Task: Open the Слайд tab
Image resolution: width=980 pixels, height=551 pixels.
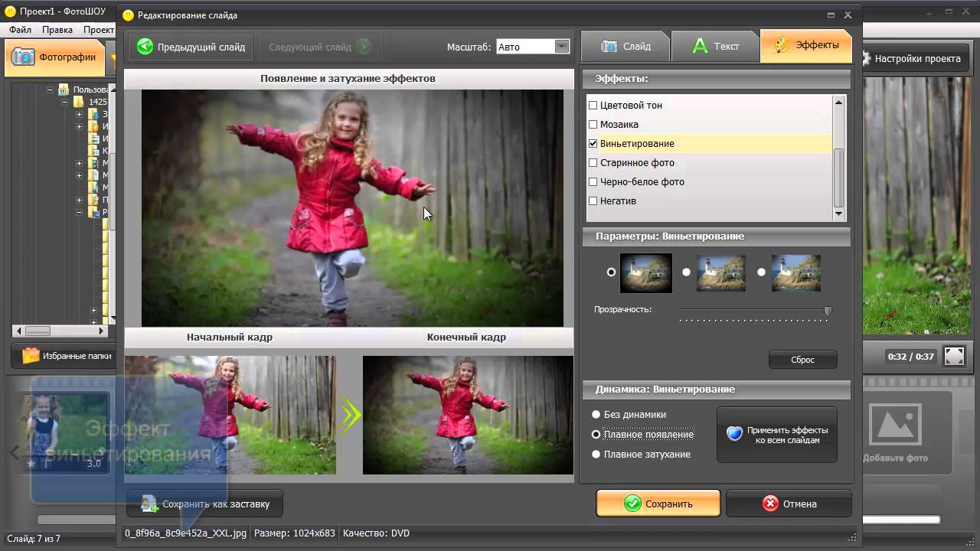Action: [626, 46]
